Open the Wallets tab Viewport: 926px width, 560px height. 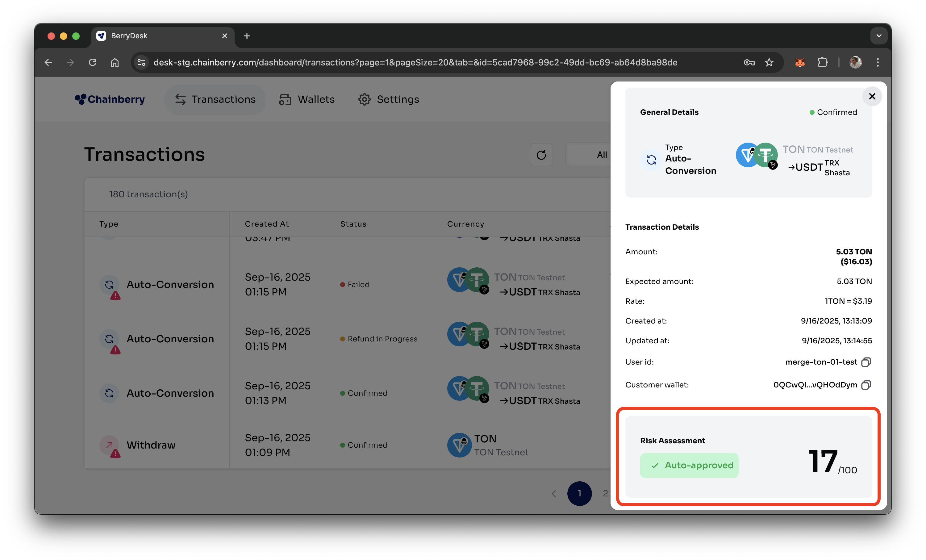coord(307,99)
